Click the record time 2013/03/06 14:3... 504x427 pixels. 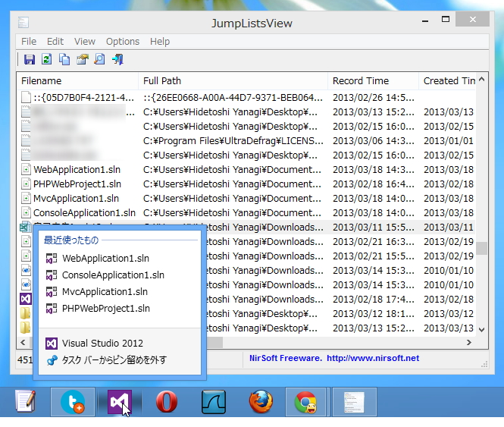373,141
